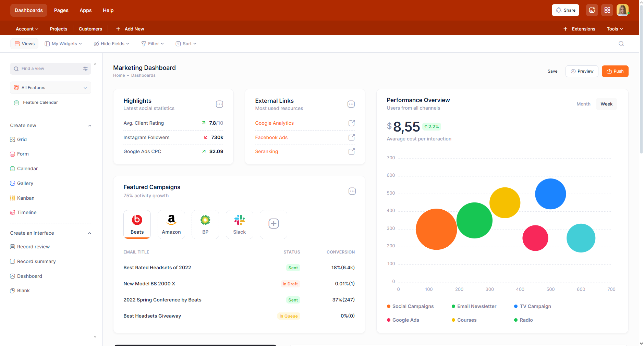
Task: Open filter settings icon in Find a view
Action: [85, 69]
